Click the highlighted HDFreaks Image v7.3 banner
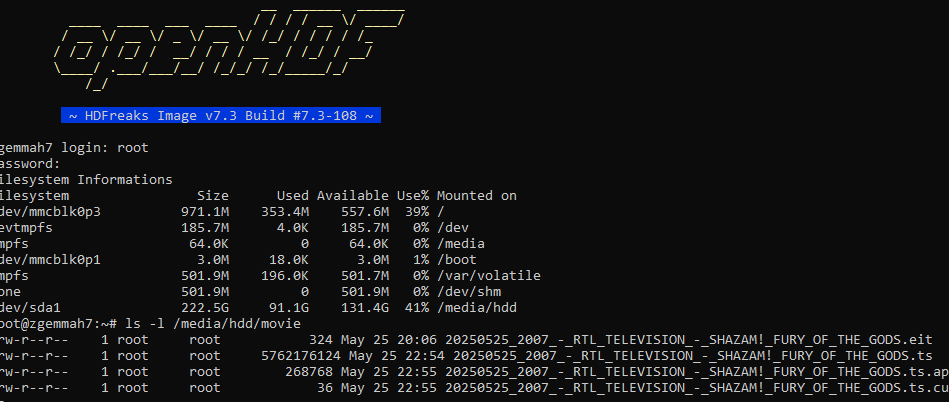Image resolution: width=950 pixels, height=402 pixels. (x=220, y=117)
